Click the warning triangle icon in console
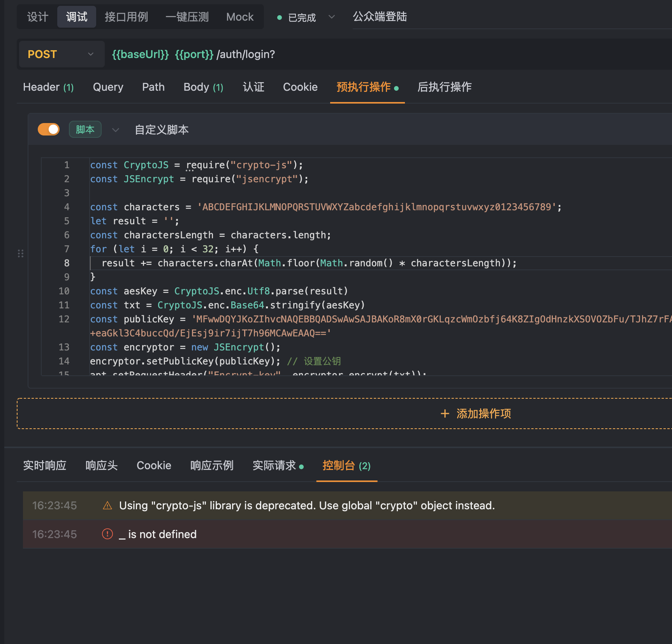This screenshot has width=672, height=644. tap(107, 505)
